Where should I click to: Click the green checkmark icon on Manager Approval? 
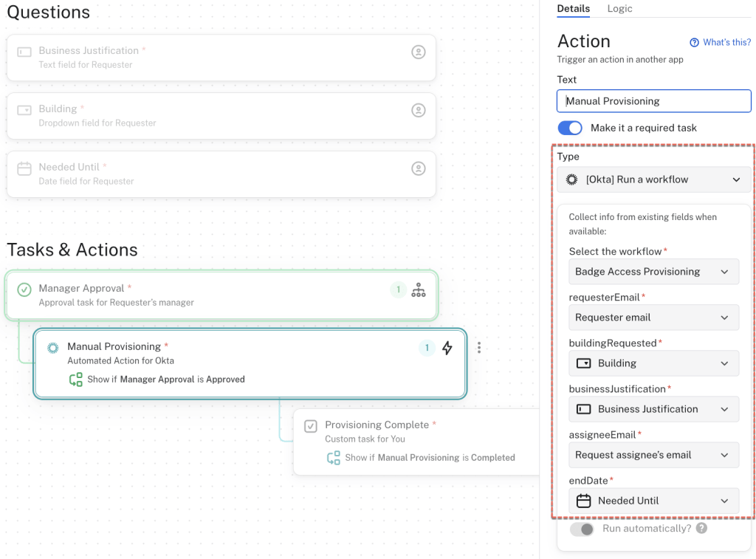(x=24, y=290)
